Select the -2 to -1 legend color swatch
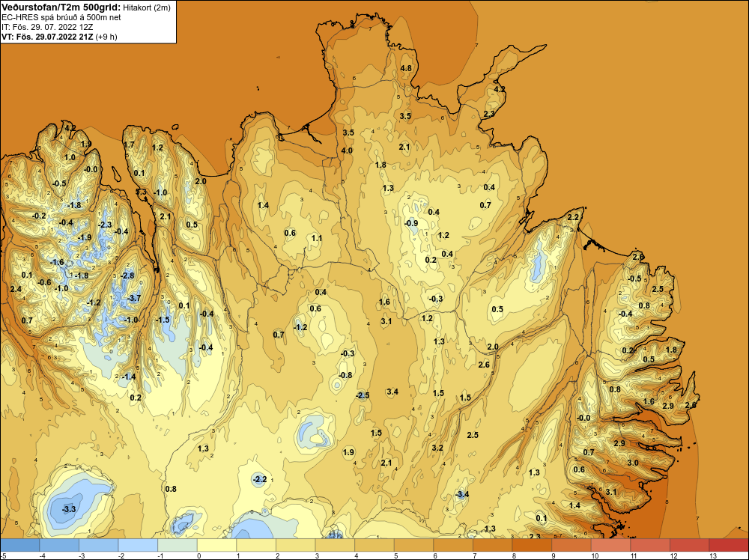The image size is (749, 560). pyautogui.click(x=138, y=545)
